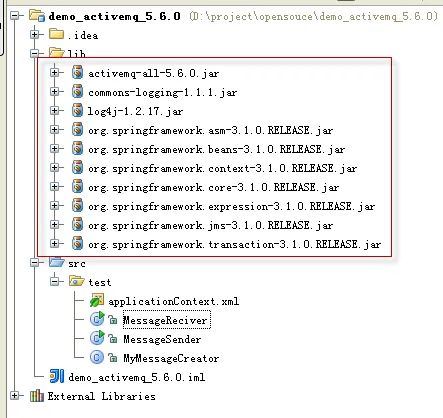
Task: Collapse the demo_activemq_5.6.0 project root node
Action: (x=15, y=16)
